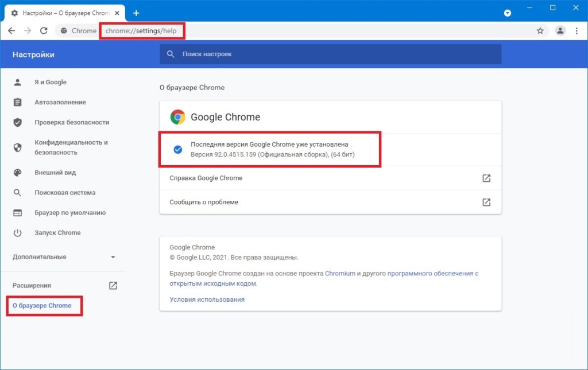The width and height of the screenshot is (588, 370).
Task: Open a new tab with the plus button
Action: tap(136, 13)
